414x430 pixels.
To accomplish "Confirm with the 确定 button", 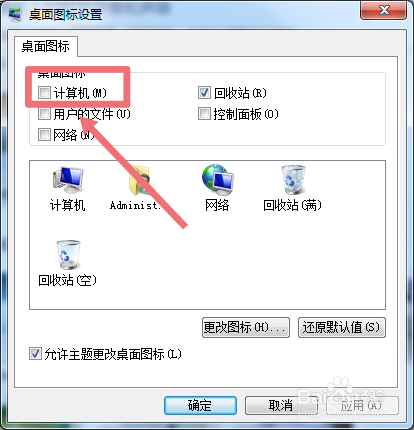I will point(200,405).
